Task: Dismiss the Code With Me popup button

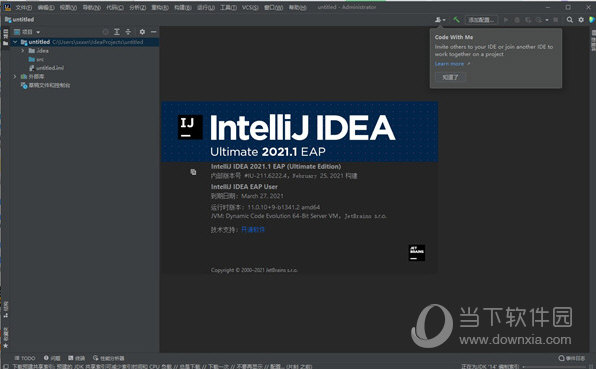Action: pyautogui.click(x=450, y=77)
